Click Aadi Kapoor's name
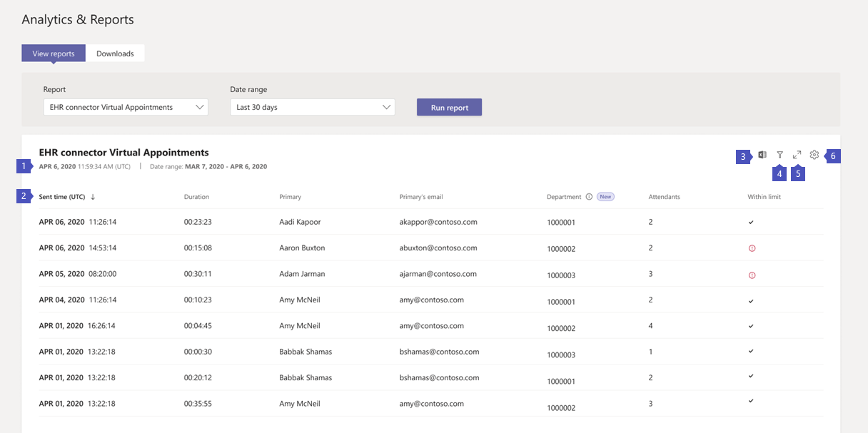This screenshot has height=433, width=868. point(301,222)
